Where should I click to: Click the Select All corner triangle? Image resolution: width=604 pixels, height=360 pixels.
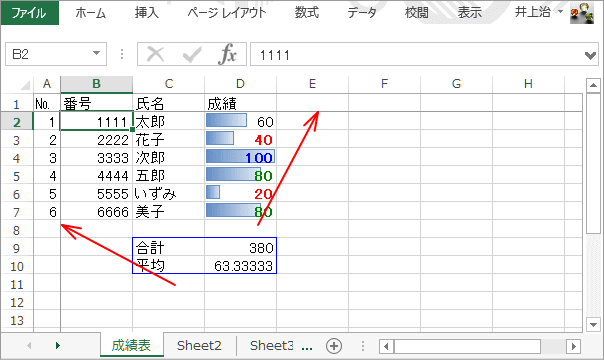click(25, 84)
